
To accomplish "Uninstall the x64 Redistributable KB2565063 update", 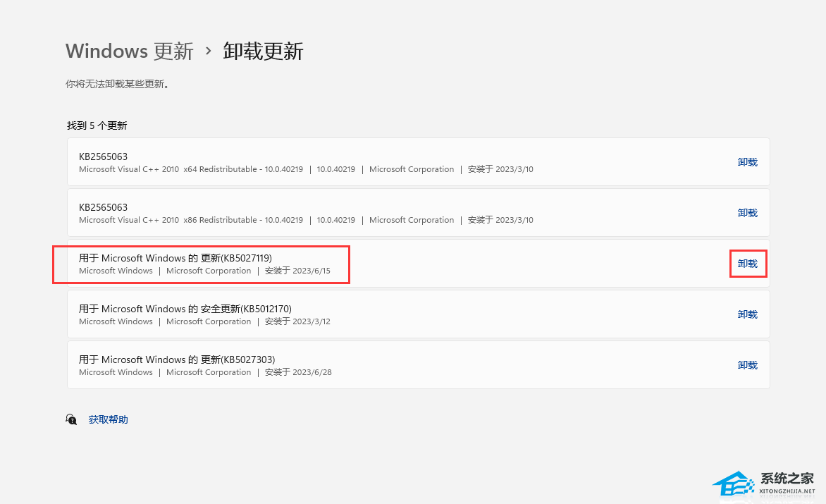I will click(x=748, y=162).
